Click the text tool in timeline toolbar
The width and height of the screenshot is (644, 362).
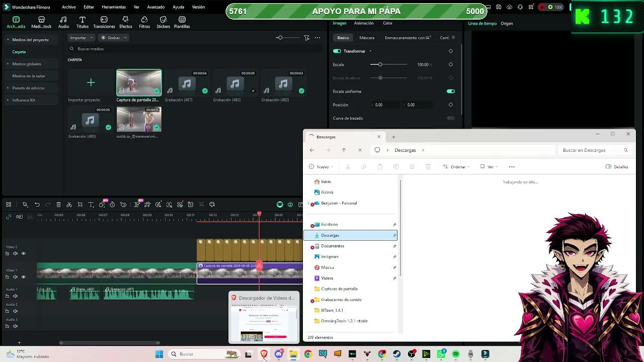pos(91,205)
